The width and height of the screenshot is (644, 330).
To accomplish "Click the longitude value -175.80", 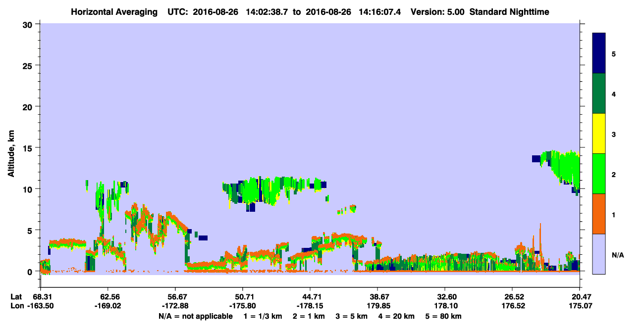I will point(243,306).
